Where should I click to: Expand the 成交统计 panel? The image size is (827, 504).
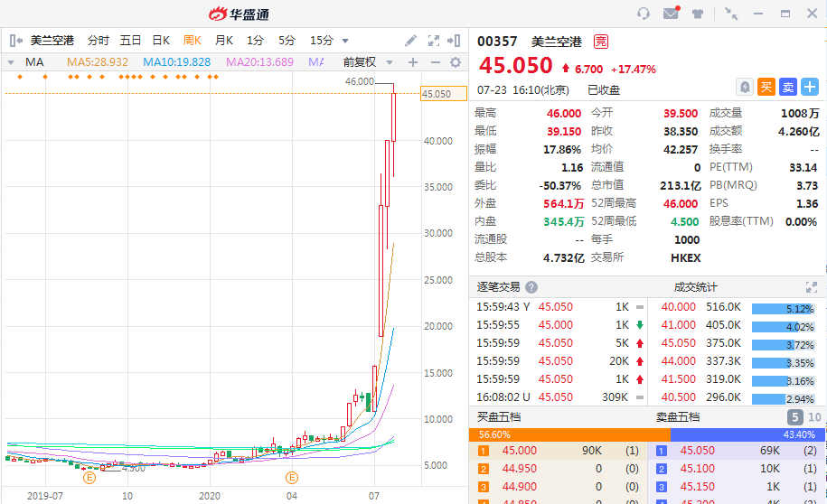tap(811, 287)
